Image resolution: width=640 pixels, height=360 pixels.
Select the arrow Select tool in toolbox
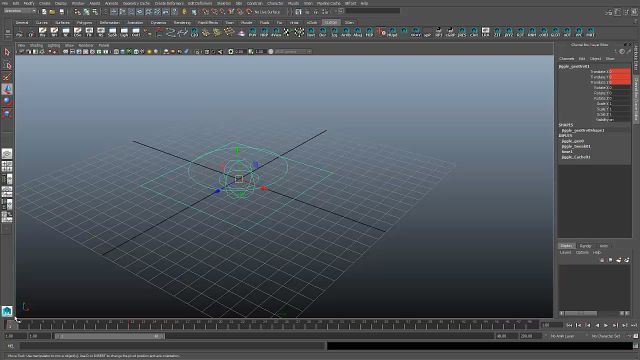coord(7,52)
